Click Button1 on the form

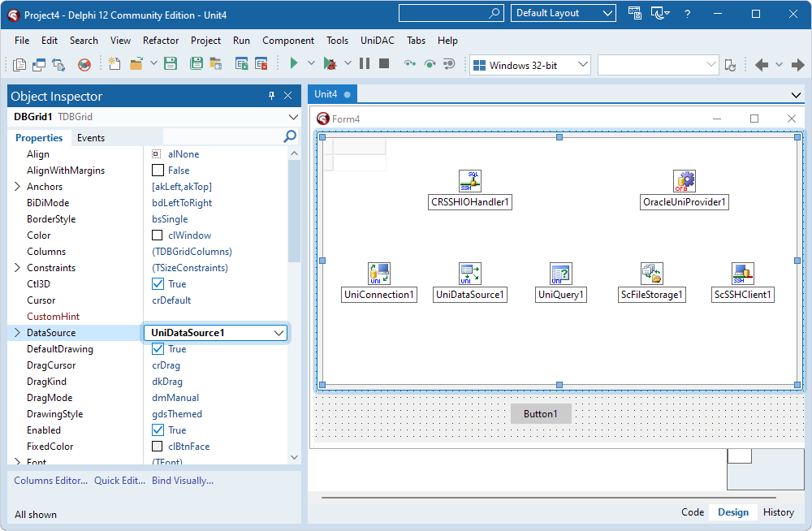pos(541,413)
